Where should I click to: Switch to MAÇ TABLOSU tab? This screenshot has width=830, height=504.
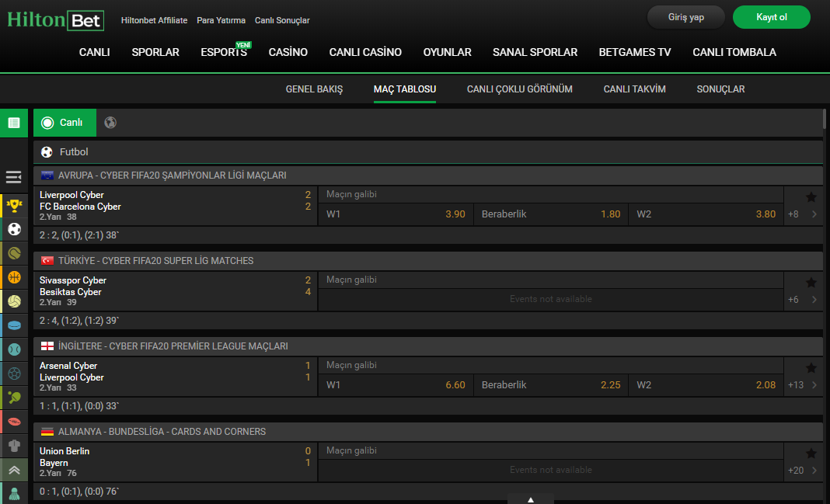click(405, 89)
